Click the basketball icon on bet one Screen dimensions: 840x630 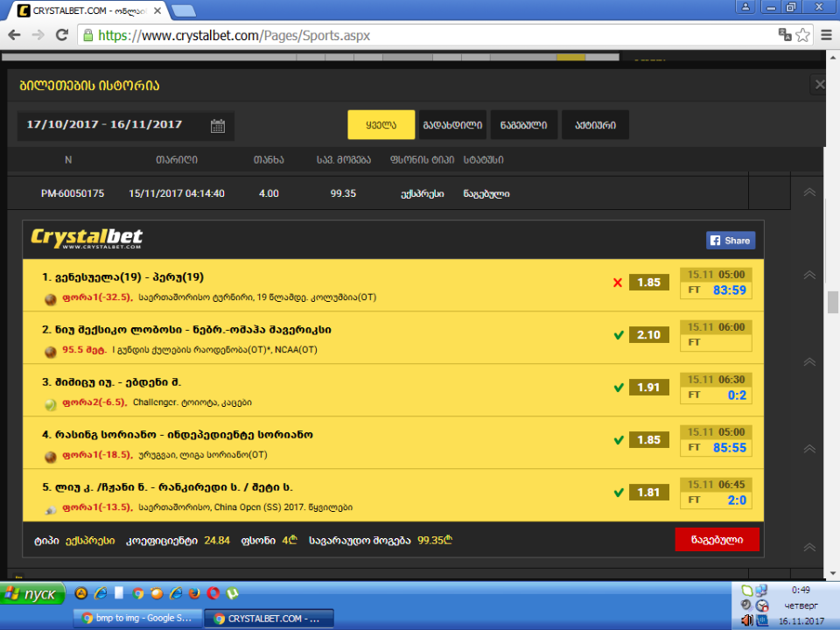click(51, 299)
